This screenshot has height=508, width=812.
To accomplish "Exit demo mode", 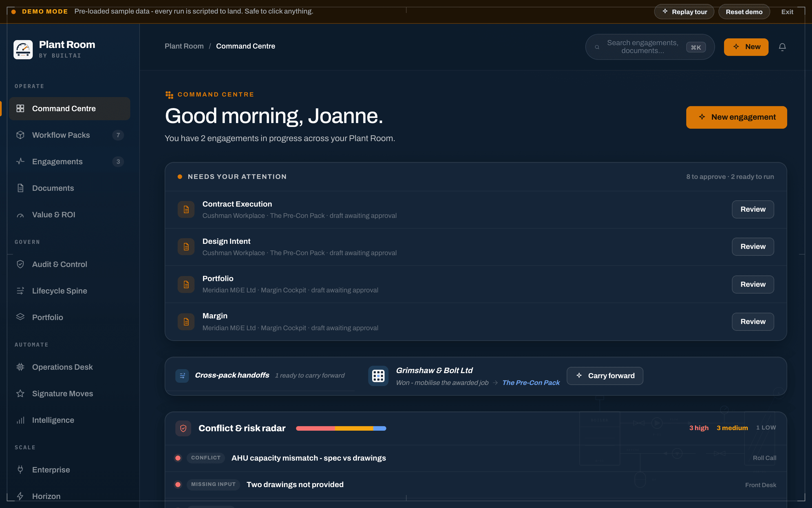I will pos(787,12).
